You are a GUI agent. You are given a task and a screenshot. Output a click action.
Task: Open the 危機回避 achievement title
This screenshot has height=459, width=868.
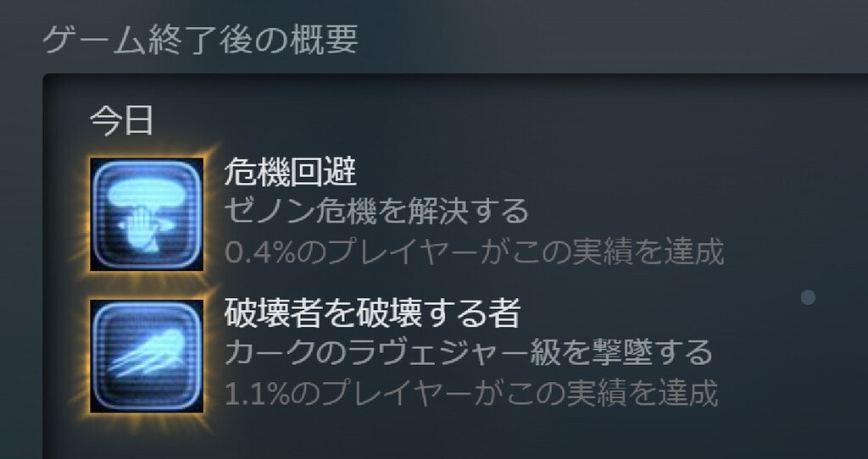click(x=291, y=173)
